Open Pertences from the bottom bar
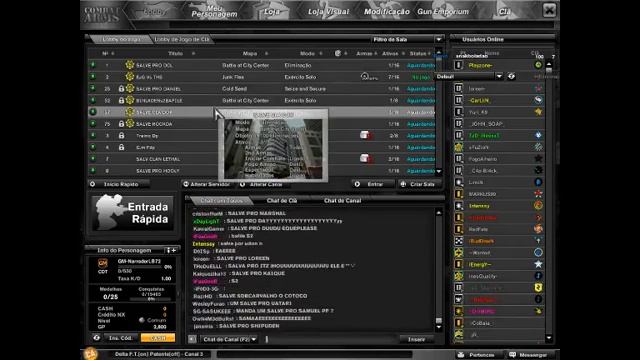 pyautogui.click(x=478, y=355)
